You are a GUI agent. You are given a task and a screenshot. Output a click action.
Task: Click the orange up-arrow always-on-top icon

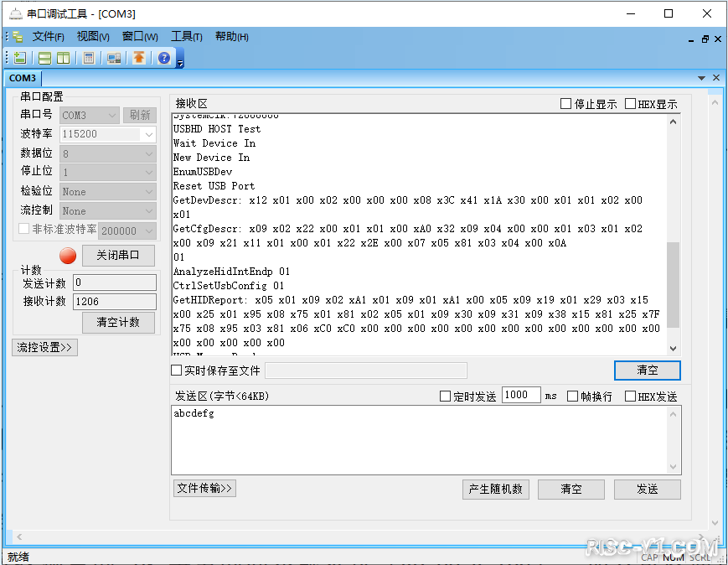pyautogui.click(x=139, y=58)
